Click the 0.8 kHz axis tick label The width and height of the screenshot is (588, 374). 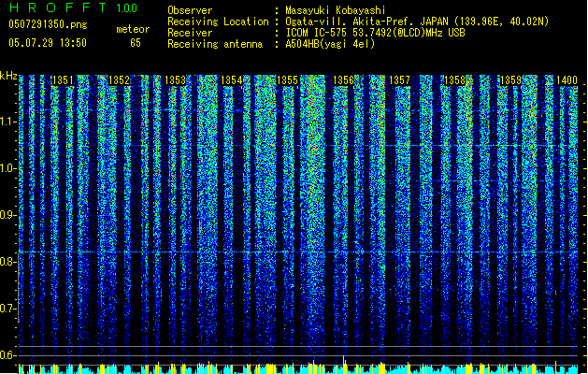pyautogui.click(x=7, y=262)
